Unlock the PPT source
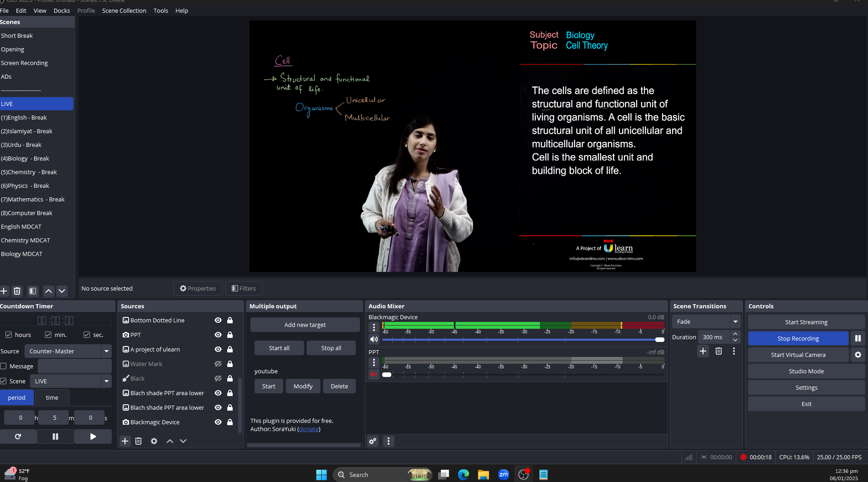The image size is (868, 482). (230, 335)
